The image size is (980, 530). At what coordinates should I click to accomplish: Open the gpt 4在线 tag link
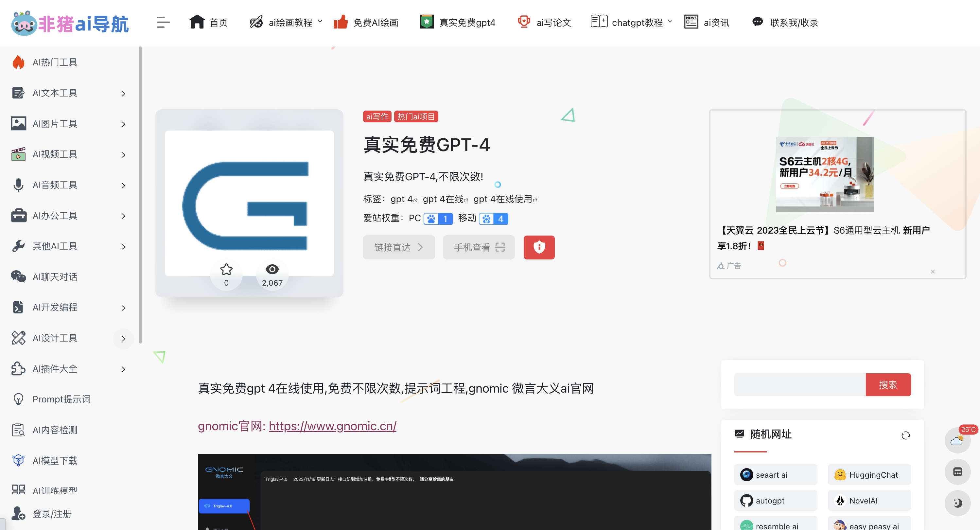pyautogui.click(x=445, y=199)
